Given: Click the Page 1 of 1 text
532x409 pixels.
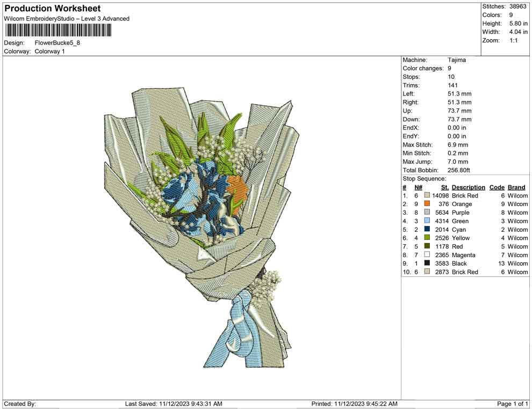Looking at the screenshot, I should pos(512,404).
